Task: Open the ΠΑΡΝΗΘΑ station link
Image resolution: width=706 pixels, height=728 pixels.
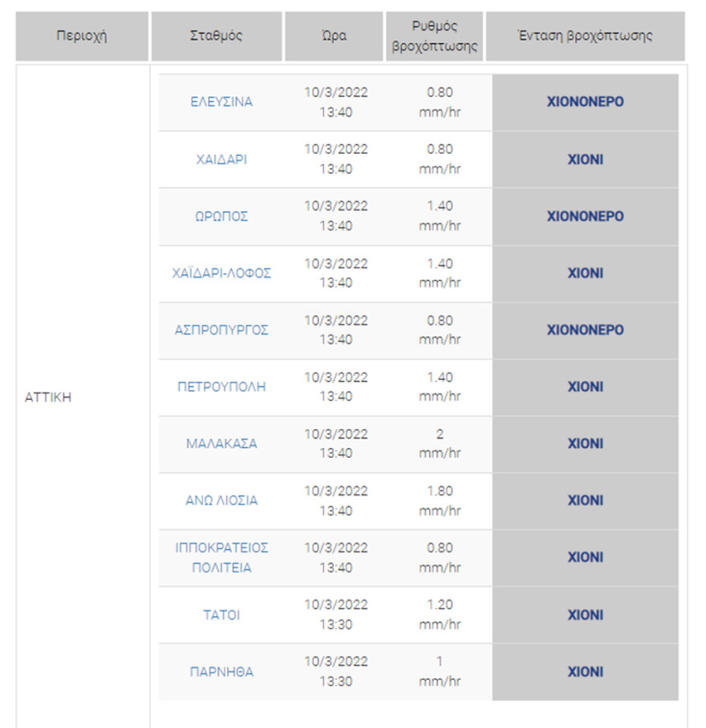Action: click(221, 671)
